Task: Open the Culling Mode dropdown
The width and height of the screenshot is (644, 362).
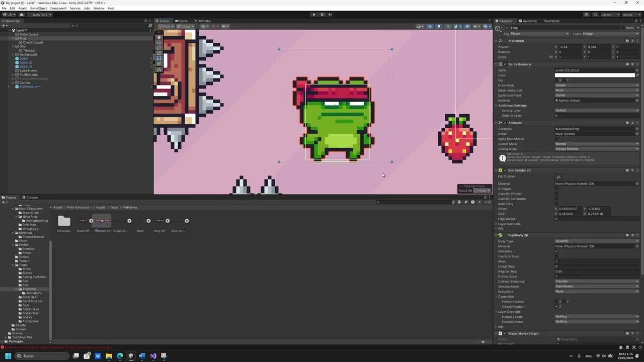Action: 597,149
